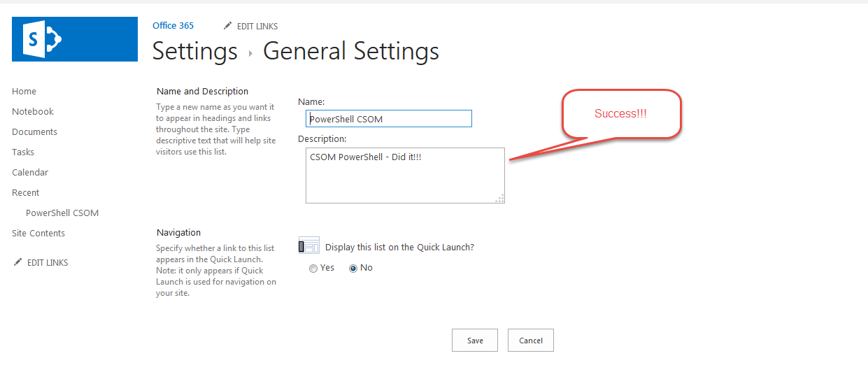
Task: Open the Office 365 link
Action: [x=173, y=25]
